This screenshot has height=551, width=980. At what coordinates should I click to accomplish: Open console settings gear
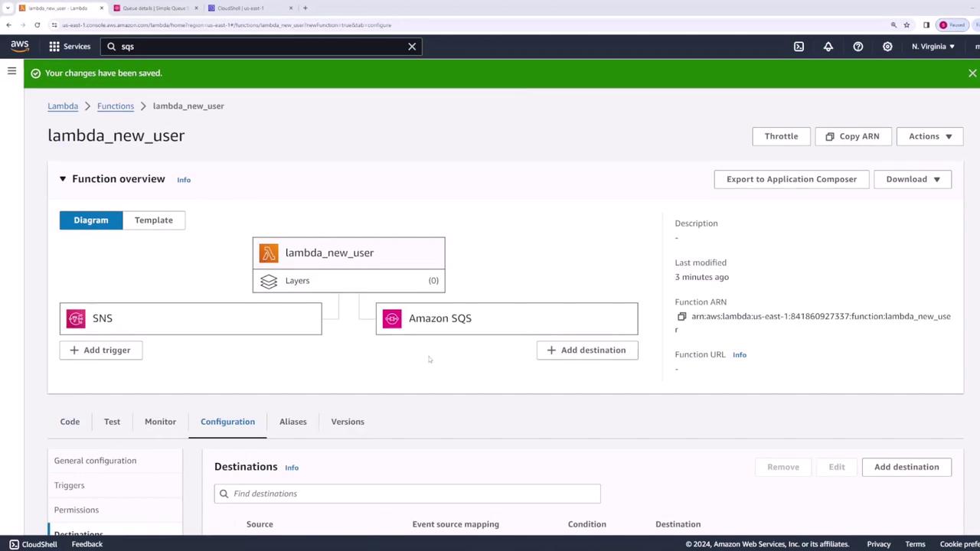tap(887, 47)
